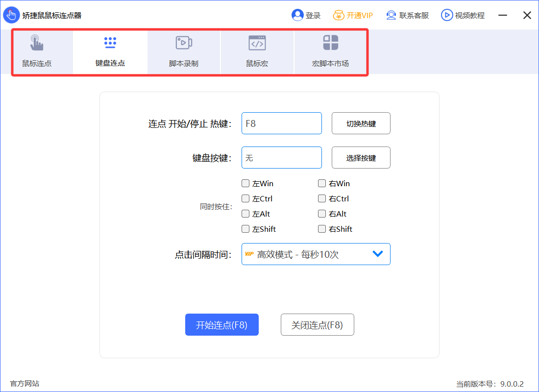Click the VIP badge in interval dropdown

[x=249, y=254]
